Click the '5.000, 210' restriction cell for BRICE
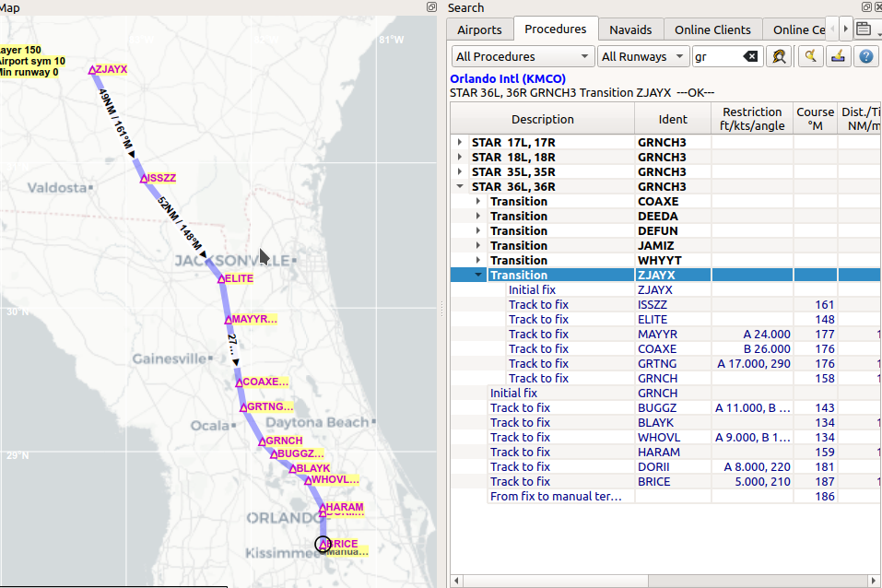Image resolution: width=882 pixels, height=588 pixels. tap(752, 482)
